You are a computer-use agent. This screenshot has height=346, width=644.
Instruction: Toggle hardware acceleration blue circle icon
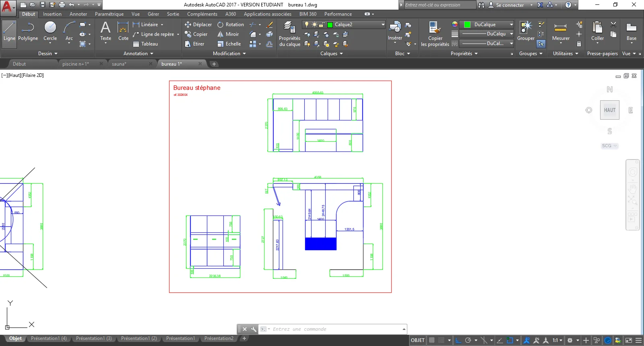608,340
